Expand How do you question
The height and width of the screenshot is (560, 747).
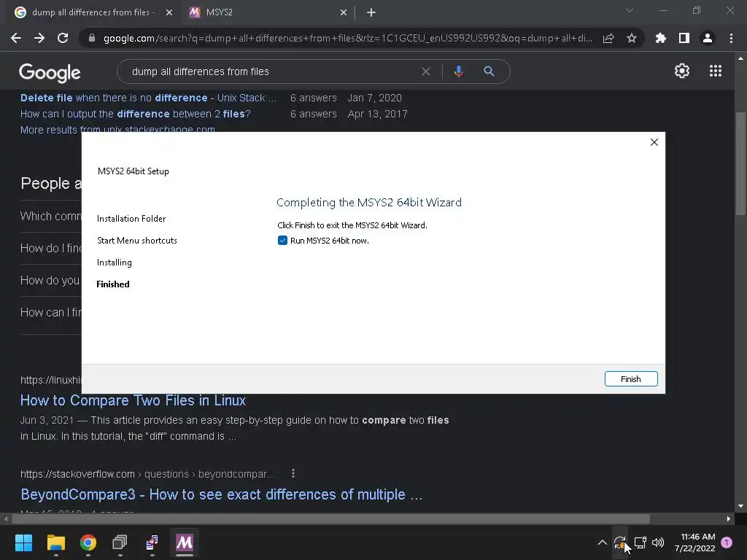(51, 281)
